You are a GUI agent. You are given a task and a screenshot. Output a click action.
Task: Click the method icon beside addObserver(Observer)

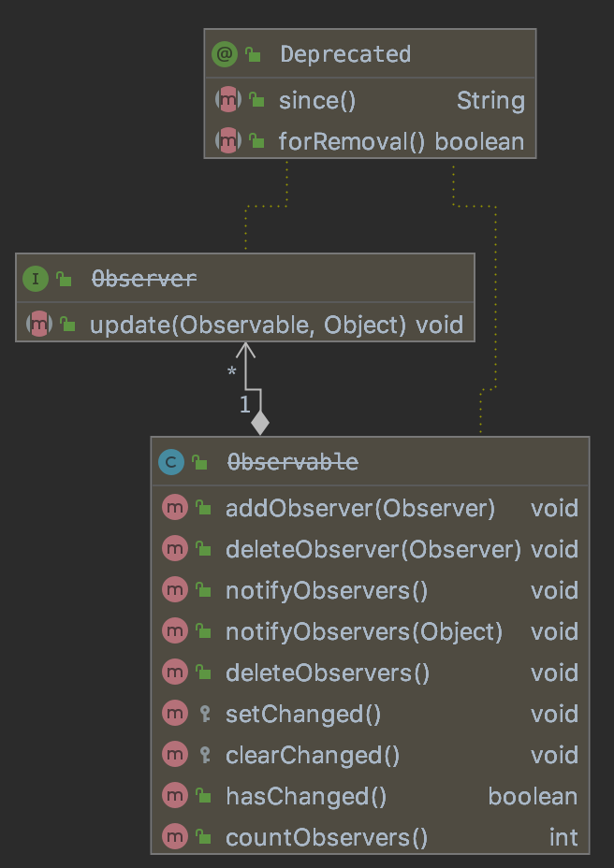174,509
